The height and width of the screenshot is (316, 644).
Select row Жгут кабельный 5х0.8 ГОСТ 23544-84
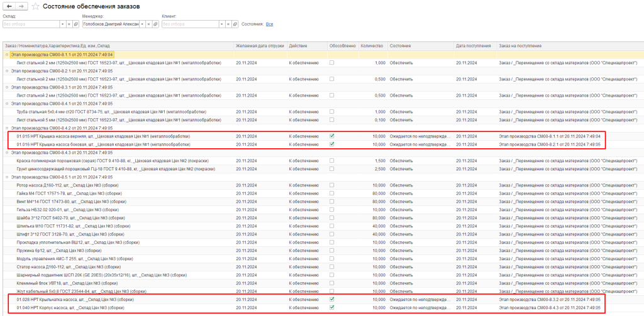(x=323, y=291)
